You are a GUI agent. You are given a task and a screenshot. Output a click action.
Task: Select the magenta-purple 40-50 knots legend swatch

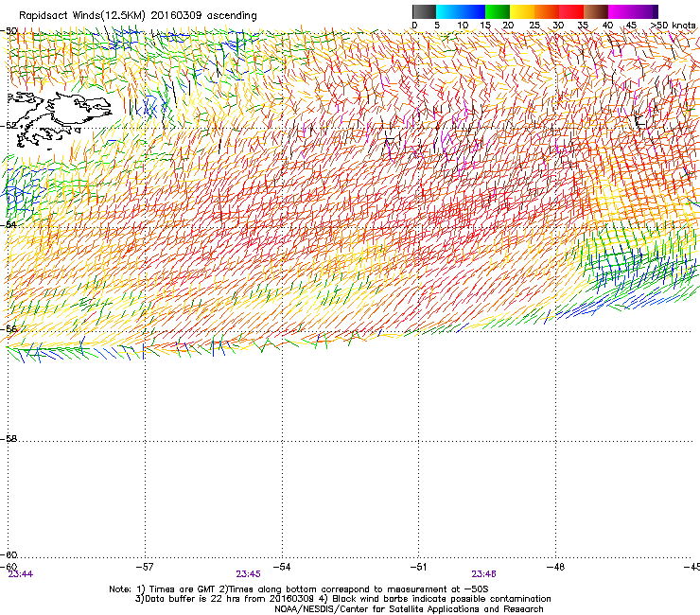click(x=633, y=11)
